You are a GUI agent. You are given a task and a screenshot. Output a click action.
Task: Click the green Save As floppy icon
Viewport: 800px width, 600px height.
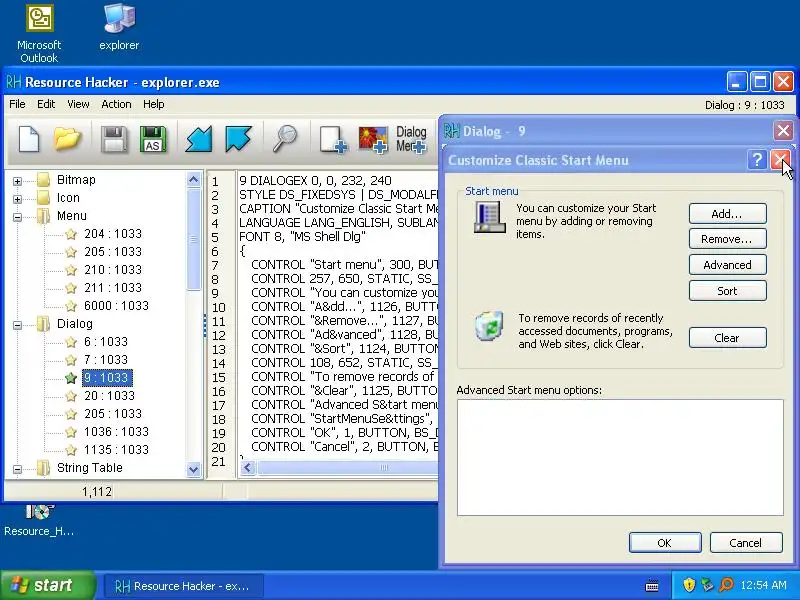pos(153,139)
